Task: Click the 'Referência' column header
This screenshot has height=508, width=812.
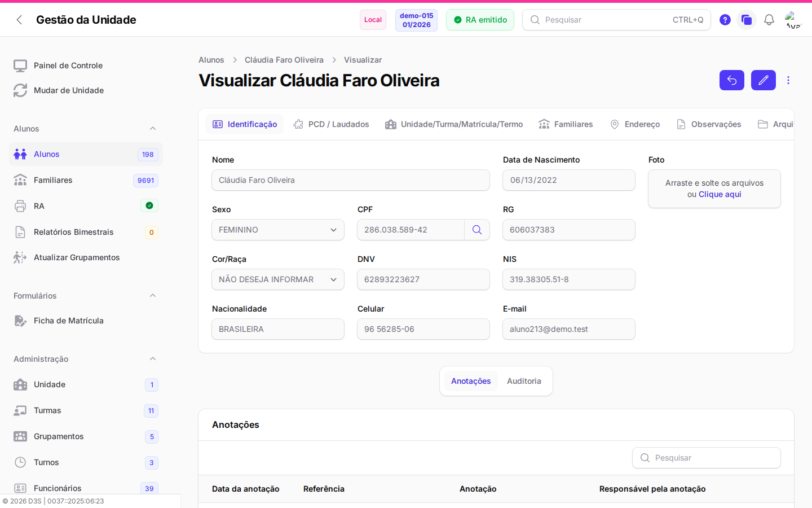Action: click(324, 489)
